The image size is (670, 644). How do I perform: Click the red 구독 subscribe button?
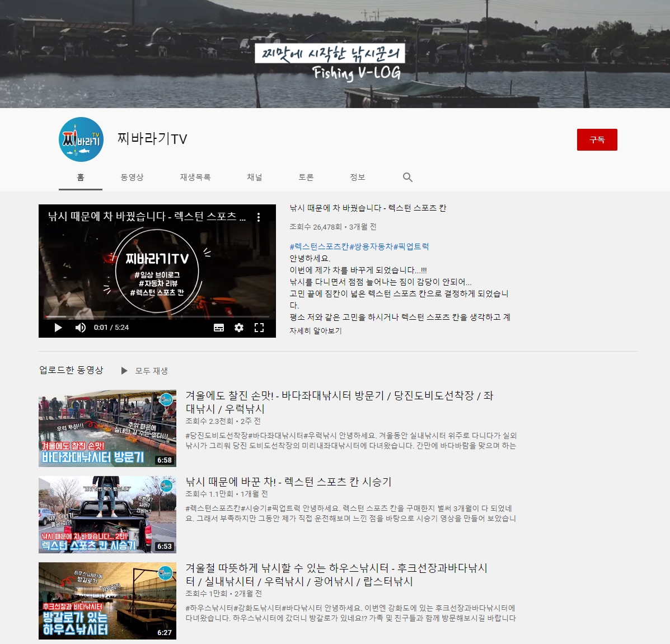pos(597,140)
